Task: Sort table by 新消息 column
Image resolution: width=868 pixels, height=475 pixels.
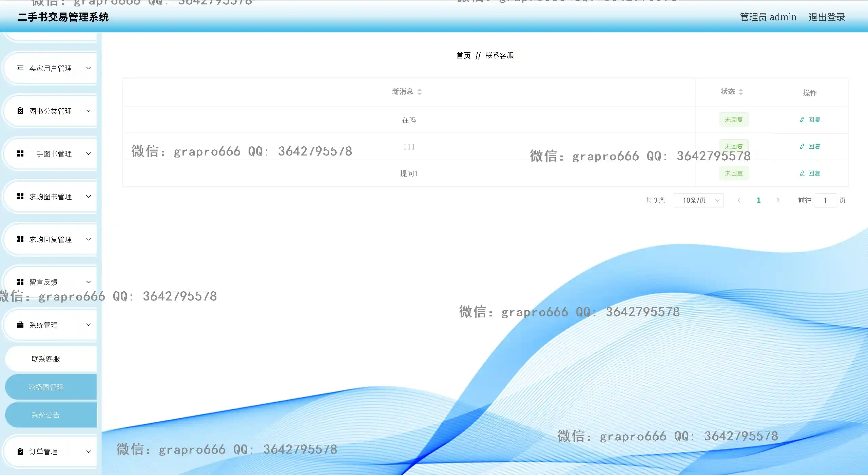Action: [x=420, y=92]
